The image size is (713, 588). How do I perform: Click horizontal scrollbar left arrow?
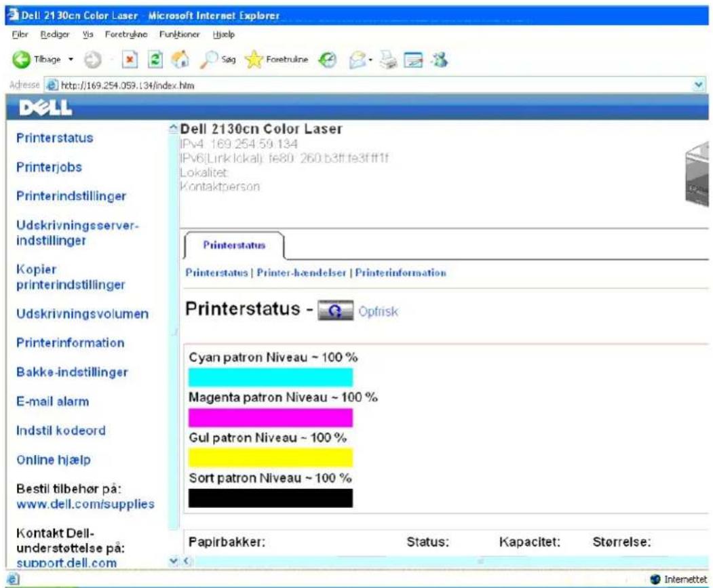187,561
